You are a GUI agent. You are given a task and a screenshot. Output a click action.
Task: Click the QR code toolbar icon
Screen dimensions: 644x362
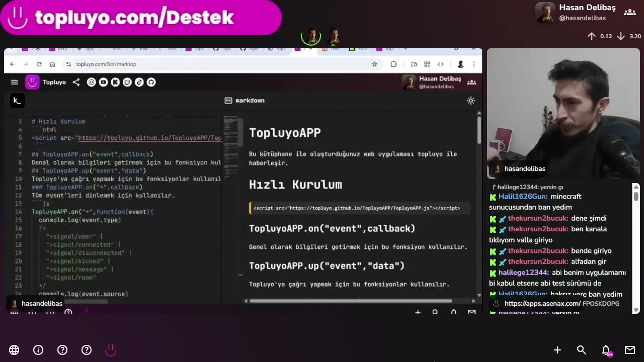coord(427,64)
